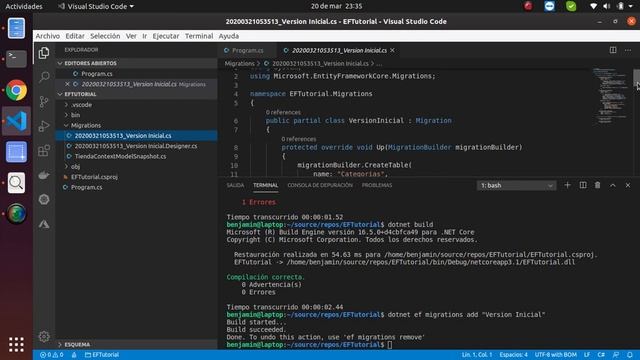640x360 pixels.
Task: Open the Source Control view
Action: tap(44, 101)
